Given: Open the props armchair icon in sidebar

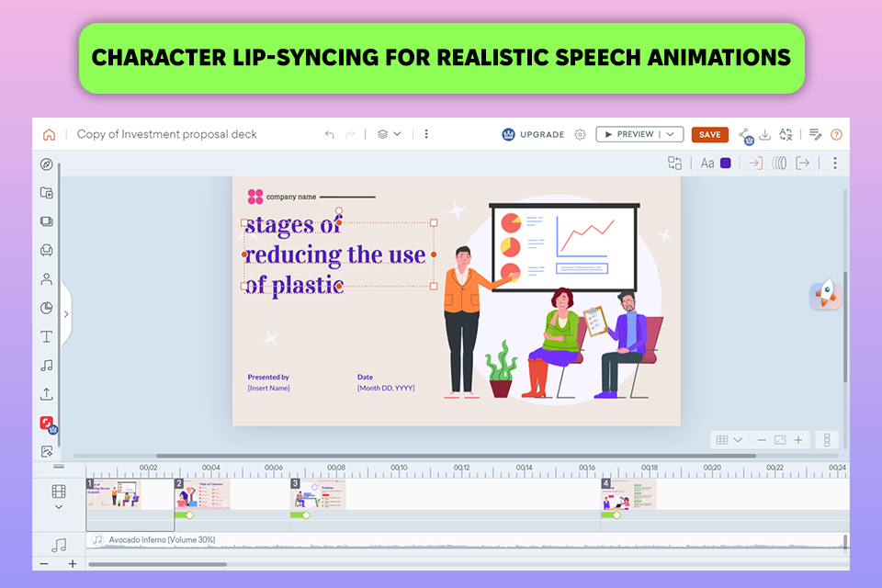Looking at the screenshot, I should (47, 251).
